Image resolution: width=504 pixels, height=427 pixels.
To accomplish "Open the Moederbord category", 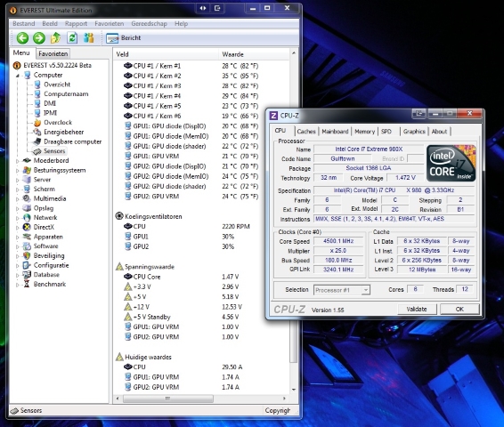I will [51, 160].
